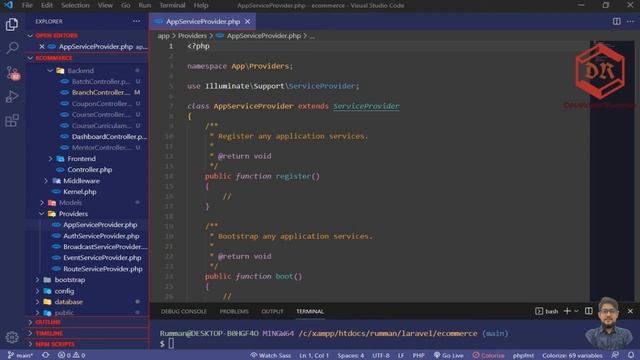Switch to the Output panel tab
The width and height of the screenshot is (640, 360).
coord(272,311)
